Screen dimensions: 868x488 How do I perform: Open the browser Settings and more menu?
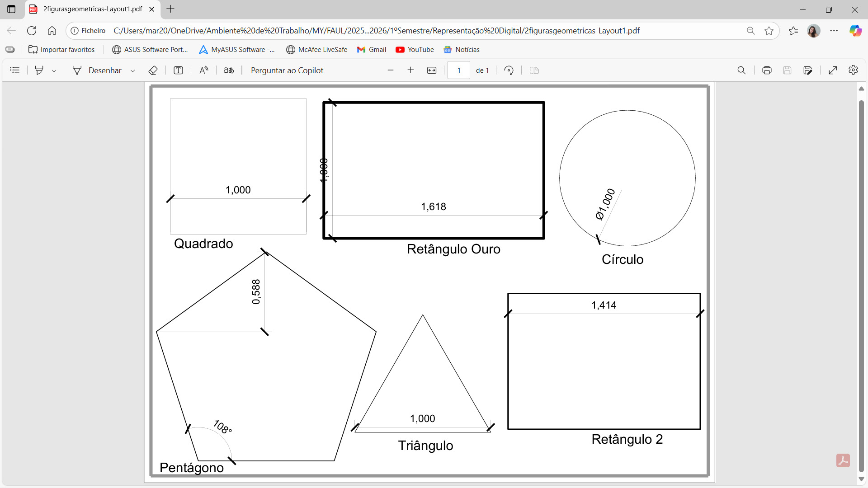click(x=834, y=31)
